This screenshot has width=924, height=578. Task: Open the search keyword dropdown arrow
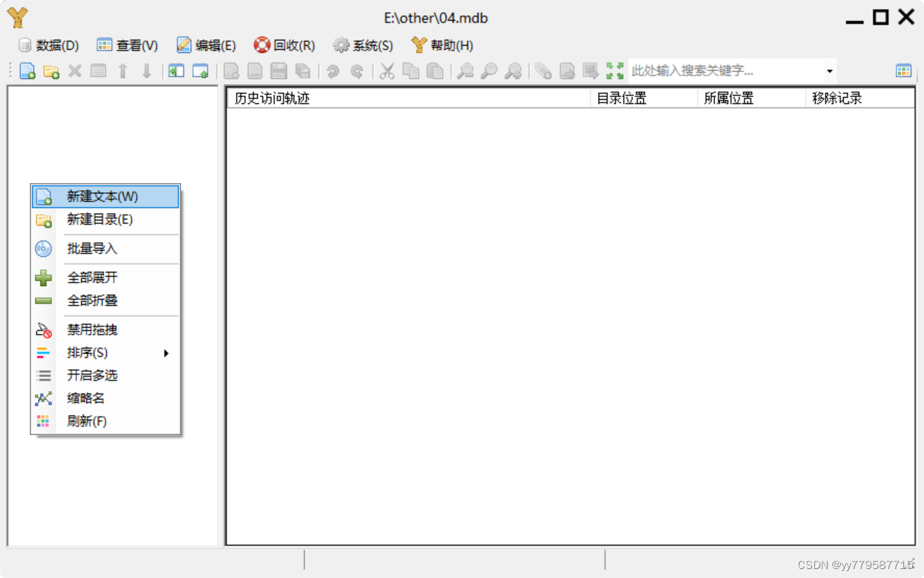point(829,71)
